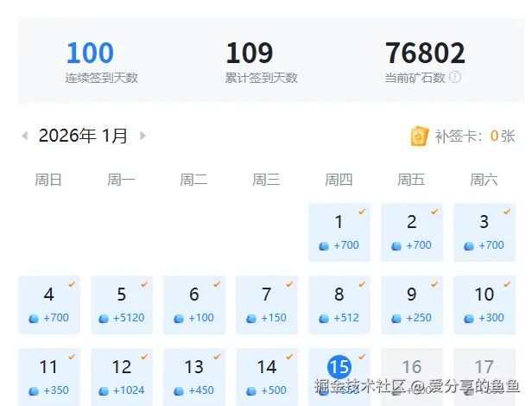Click the ore icon on day 4
This screenshot has height=406, width=532.
point(34,319)
